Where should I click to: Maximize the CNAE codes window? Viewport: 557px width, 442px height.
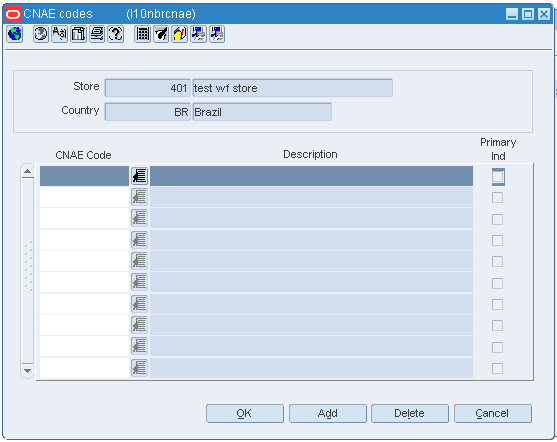coord(528,14)
